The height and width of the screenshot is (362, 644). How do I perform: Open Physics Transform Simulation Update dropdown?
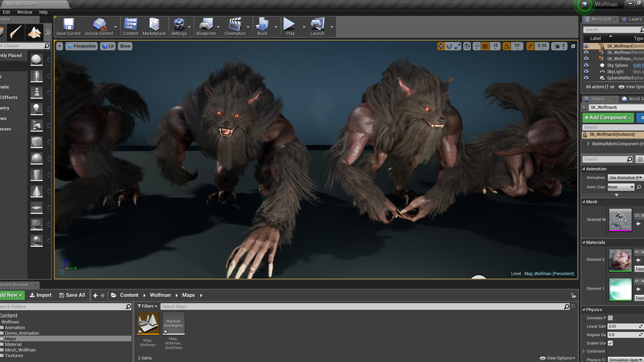(x=626, y=359)
